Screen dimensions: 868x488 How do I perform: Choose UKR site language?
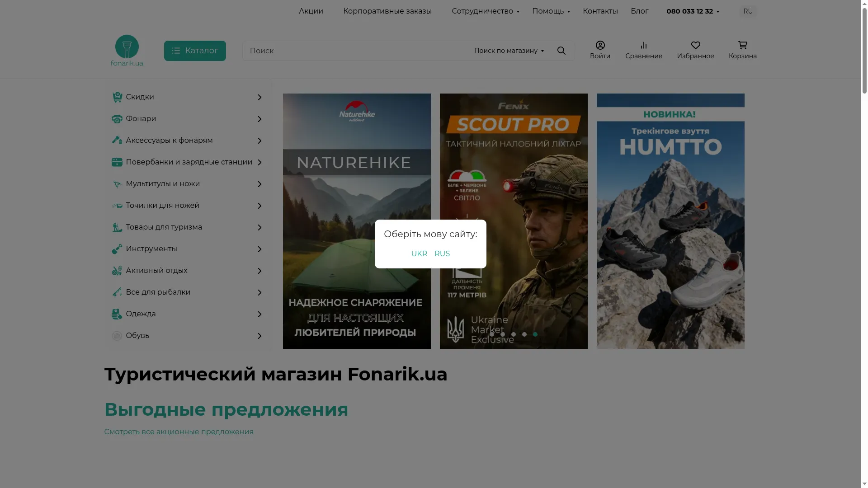(419, 254)
